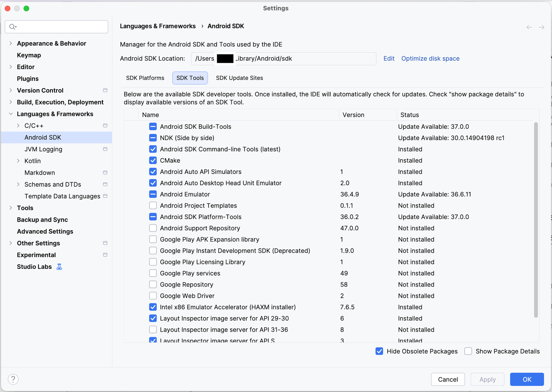Expand the Kotlin node
The image size is (552, 392).
[x=18, y=161]
